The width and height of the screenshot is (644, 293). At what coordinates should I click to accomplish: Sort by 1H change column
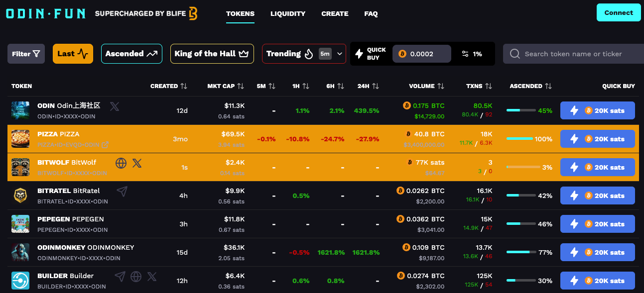click(306, 86)
